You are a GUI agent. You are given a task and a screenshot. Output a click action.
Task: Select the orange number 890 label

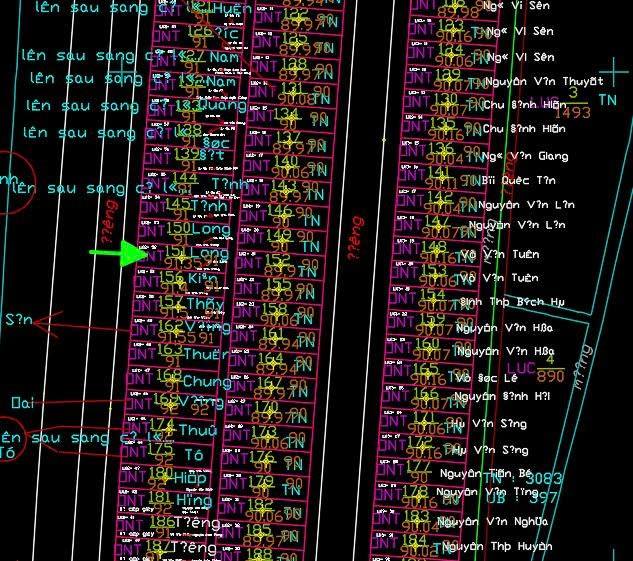click(x=578, y=376)
